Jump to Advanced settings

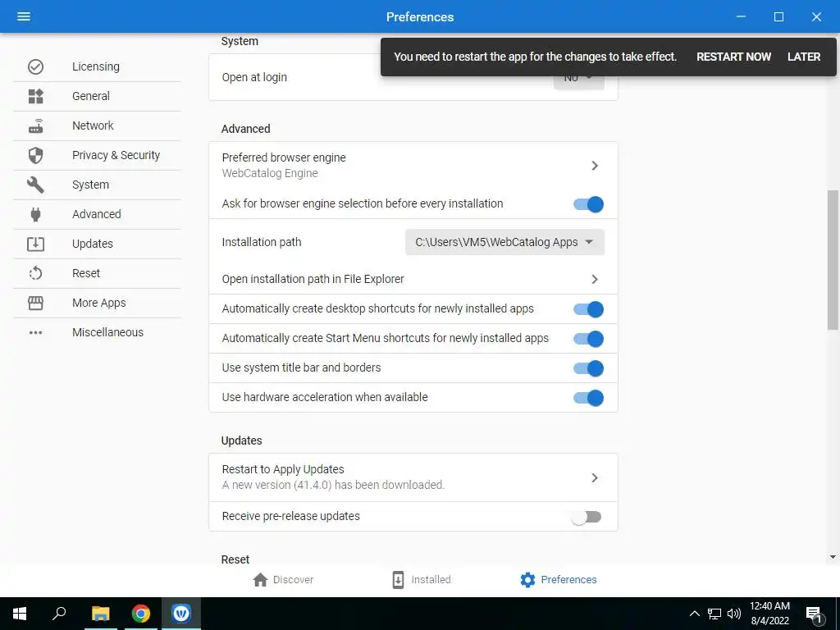tap(97, 214)
